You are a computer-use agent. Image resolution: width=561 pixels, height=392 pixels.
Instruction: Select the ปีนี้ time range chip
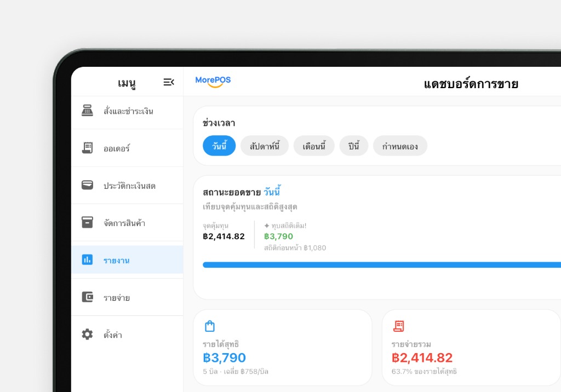(353, 146)
